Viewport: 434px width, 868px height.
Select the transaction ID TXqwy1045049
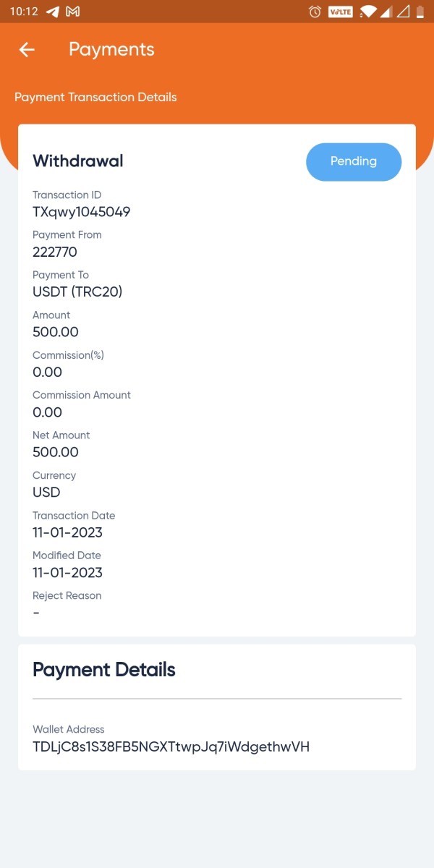coord(81,212)
